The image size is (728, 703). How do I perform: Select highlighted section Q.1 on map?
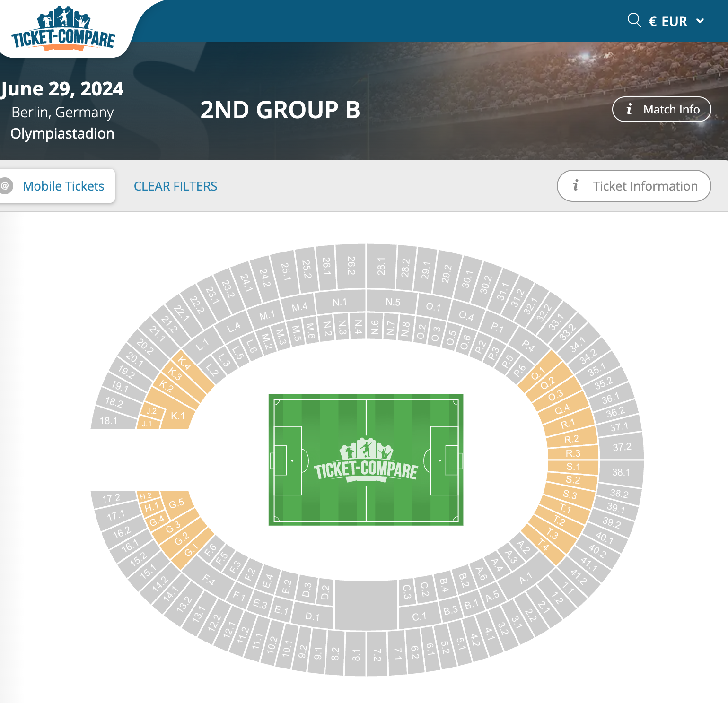(x=538, y=374)
